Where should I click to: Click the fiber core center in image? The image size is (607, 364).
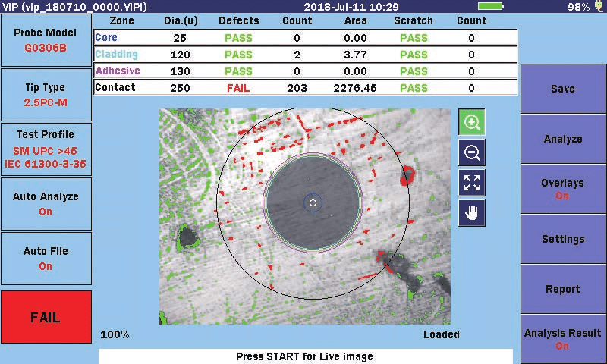point(313,202)
